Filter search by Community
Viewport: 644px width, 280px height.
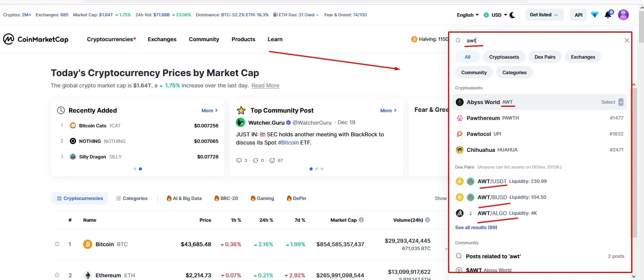(474, 73)
